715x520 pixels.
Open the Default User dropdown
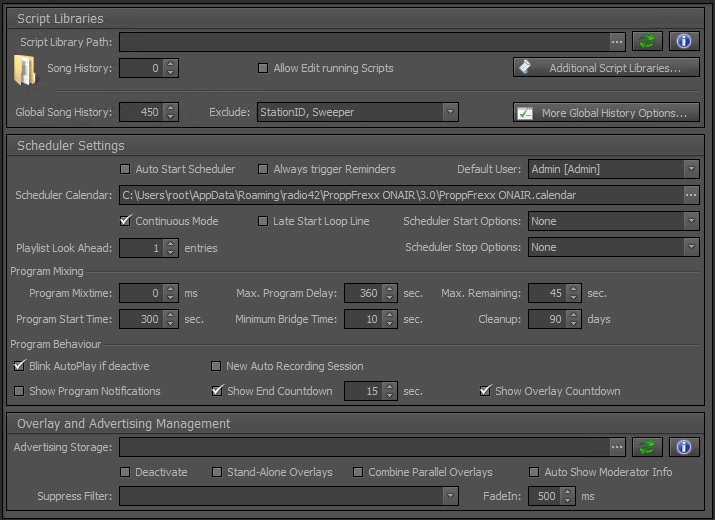[691, 169]
